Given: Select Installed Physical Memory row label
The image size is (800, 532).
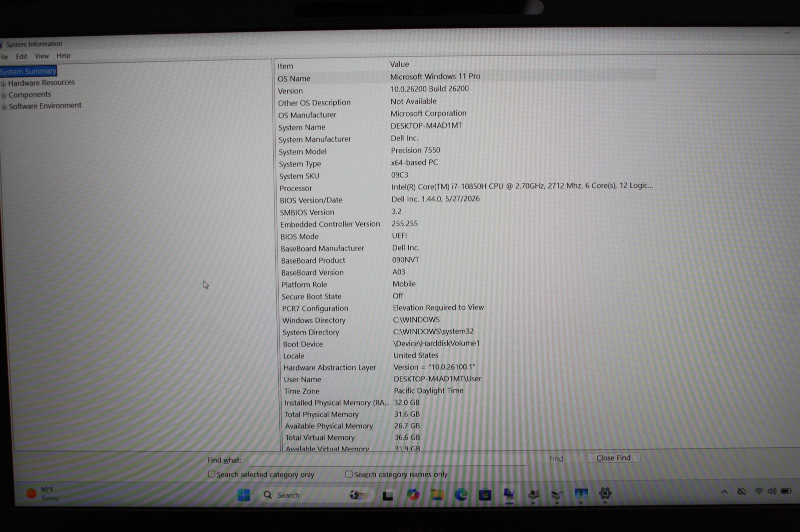Looking at the screenshot, I should click(x=336, y=402).
